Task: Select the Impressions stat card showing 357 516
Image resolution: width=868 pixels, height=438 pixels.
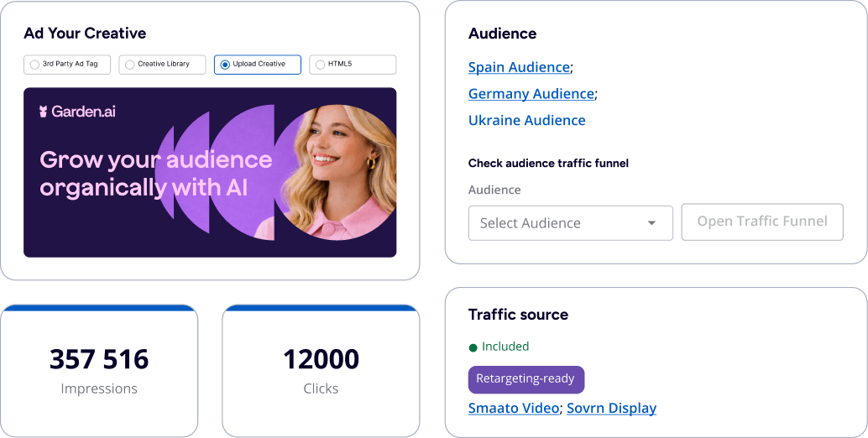Action: pyautogui.click(x=99, y=370)
